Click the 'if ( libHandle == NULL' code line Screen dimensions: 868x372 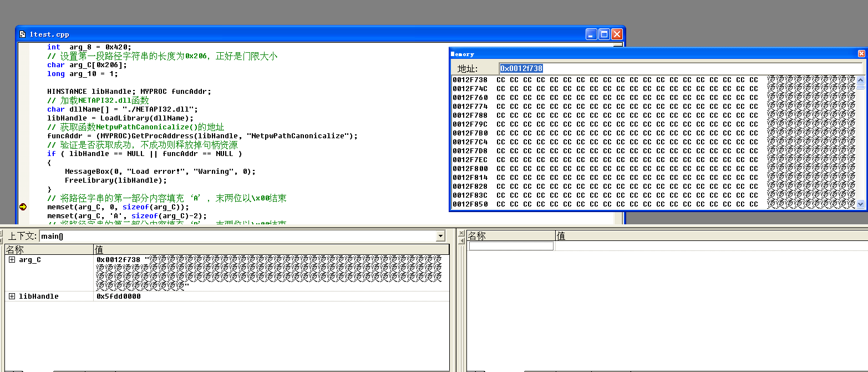click(x=145, y=154)
